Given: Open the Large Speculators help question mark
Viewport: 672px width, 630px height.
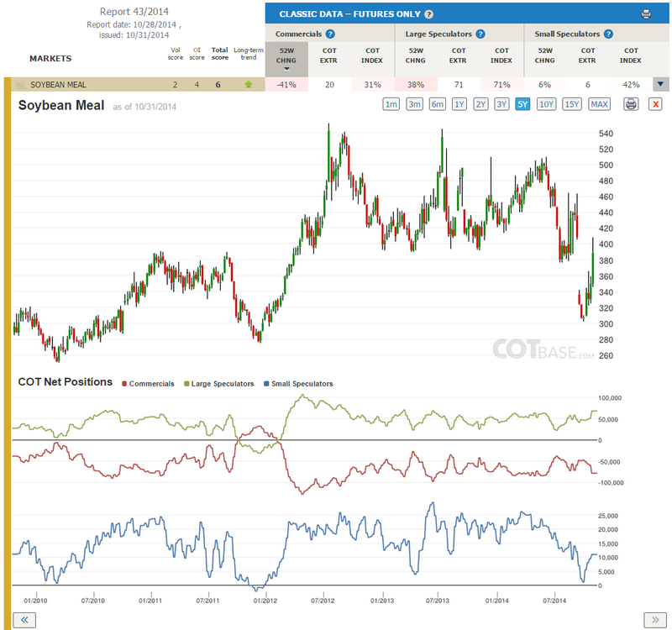Looking at the screenshot, I should point(480,34).
